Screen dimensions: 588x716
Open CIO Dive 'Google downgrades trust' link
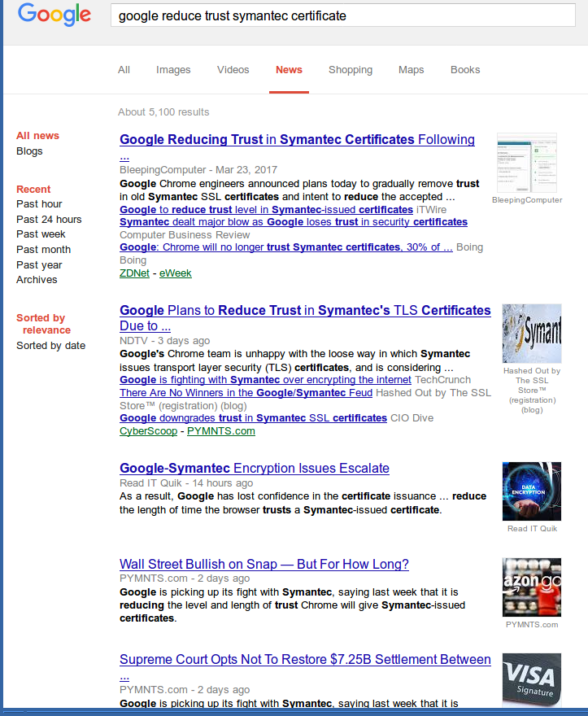[254, 418]
